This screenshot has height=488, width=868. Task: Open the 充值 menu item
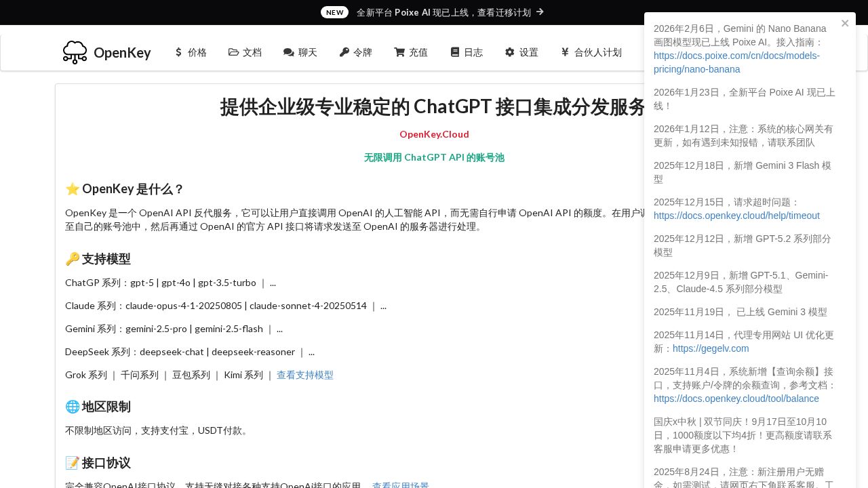[411, 52]
